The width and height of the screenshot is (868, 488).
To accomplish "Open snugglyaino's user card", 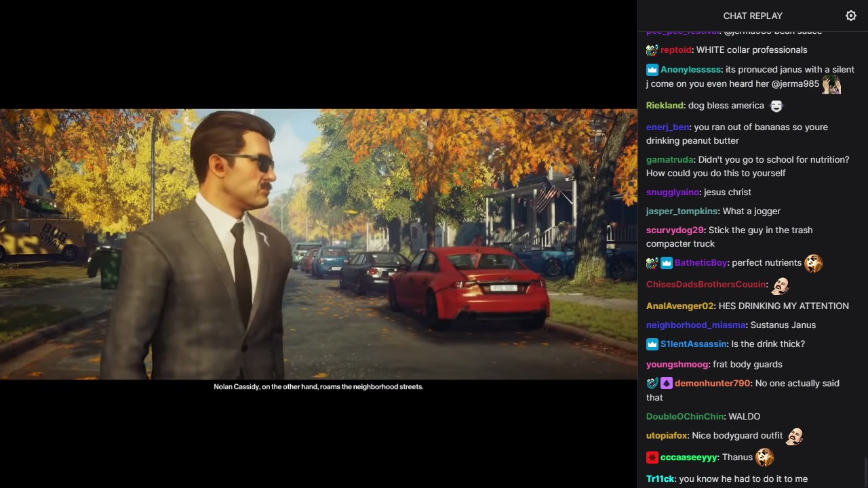I will click(673, 192).
